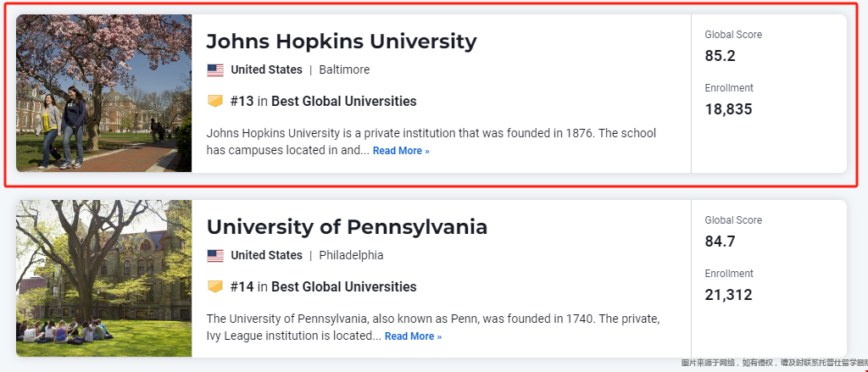Click the United States label under Johns Hopkins
Viewport: 868px width, 372px height.
click(x=266, y=69)
